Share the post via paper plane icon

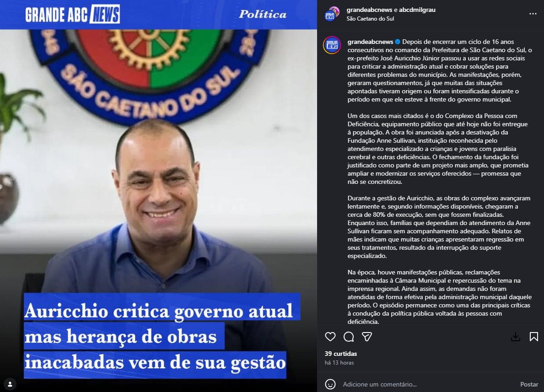(x=367, y=337)
